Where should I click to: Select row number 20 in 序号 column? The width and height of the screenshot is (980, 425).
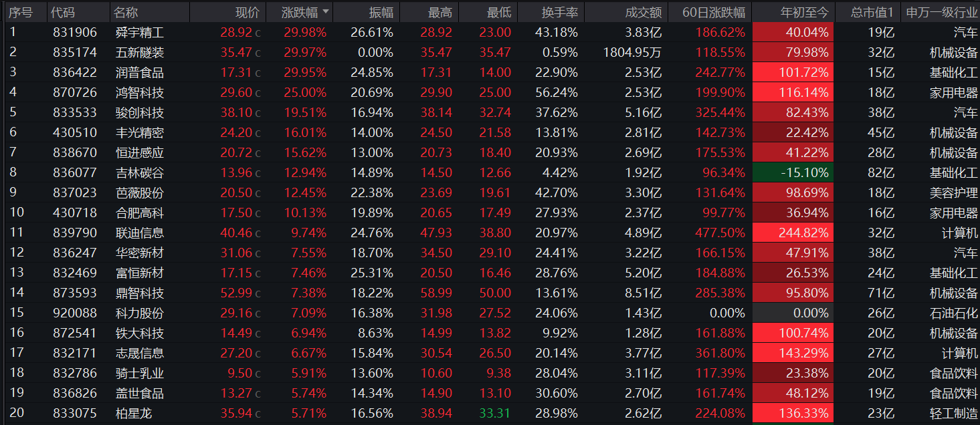coord(17,414)
